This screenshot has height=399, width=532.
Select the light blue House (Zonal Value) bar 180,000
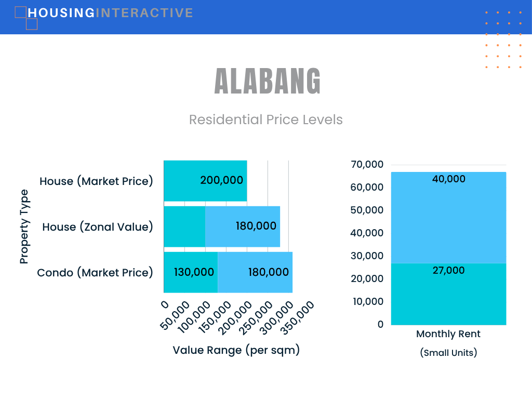pyautogui.click(x=243, y=227)
